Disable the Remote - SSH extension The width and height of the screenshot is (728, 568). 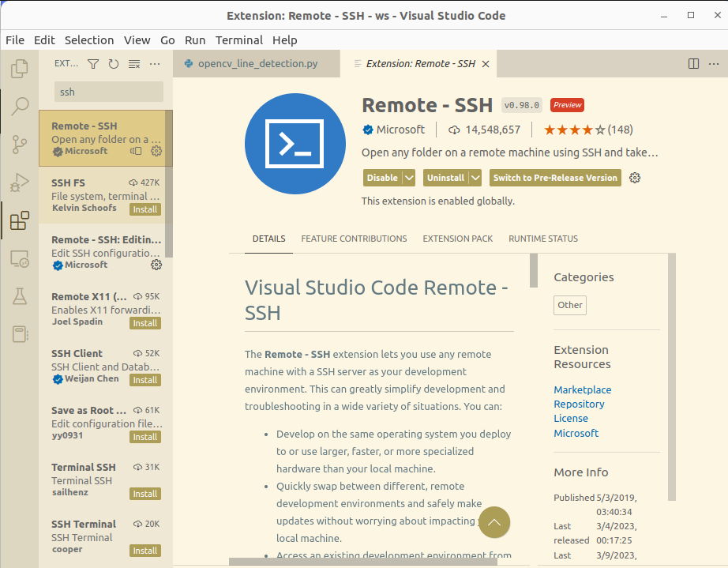(x=383, y=178)
